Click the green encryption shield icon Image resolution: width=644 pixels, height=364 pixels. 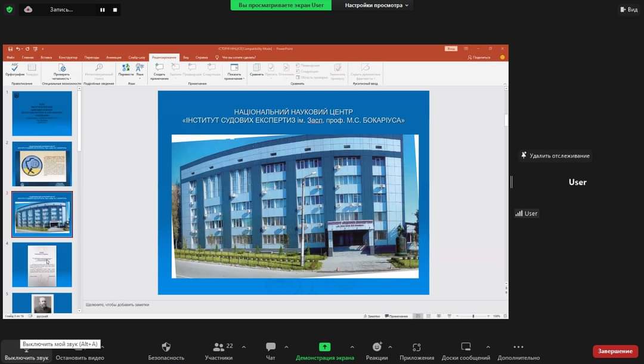click(x=9, y=10)
